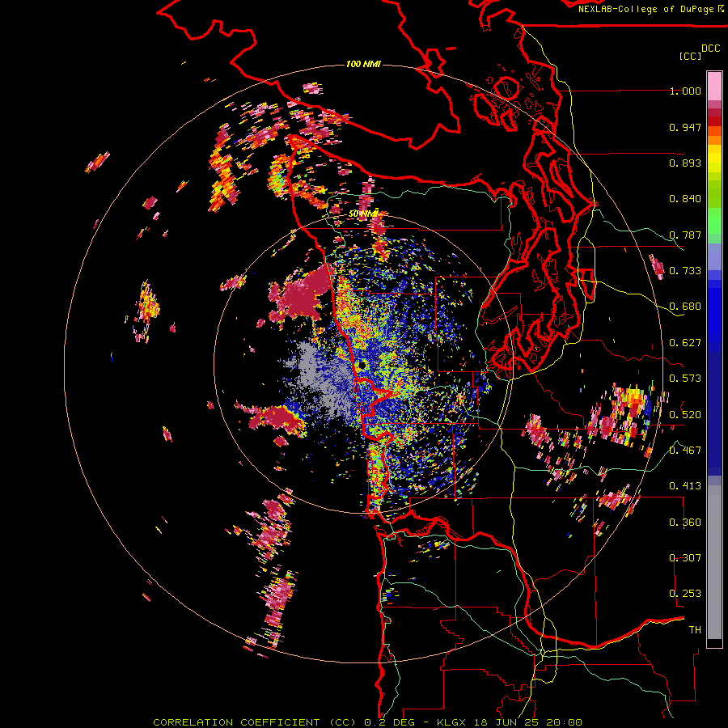Click the 0.467 legend value
This screenshot has width=728, height=728.
[x=685, y=450]
